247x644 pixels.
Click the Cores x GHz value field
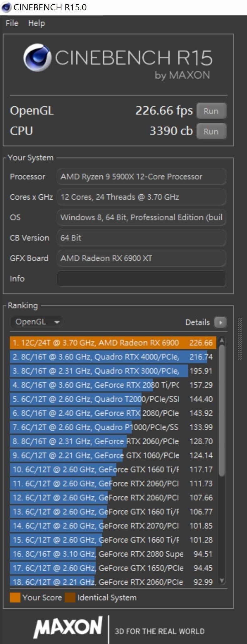pos(141,197)
